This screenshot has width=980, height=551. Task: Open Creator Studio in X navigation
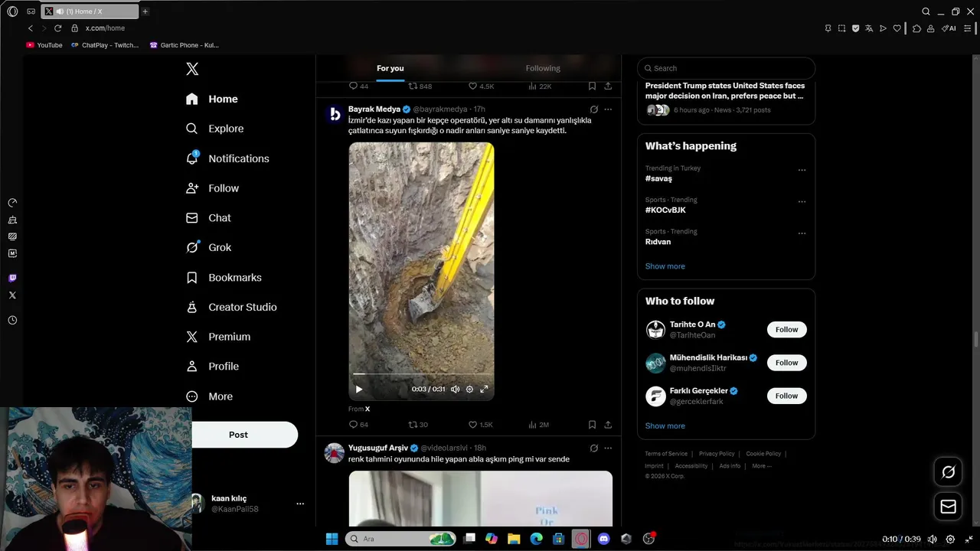[232, 307]
